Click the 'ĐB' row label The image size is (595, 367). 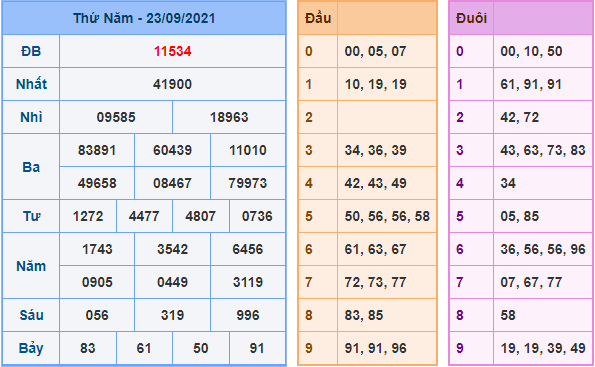31,51
